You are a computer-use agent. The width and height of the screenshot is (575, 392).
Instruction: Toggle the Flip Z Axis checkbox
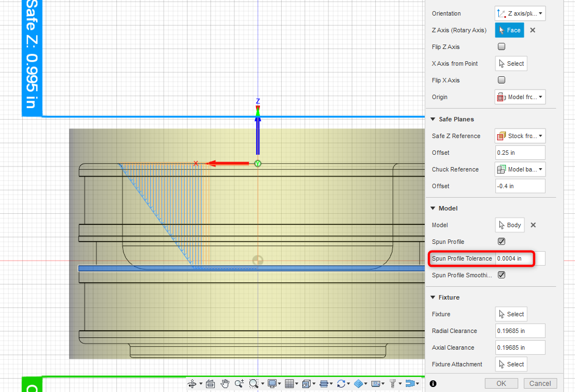[501, 47]
